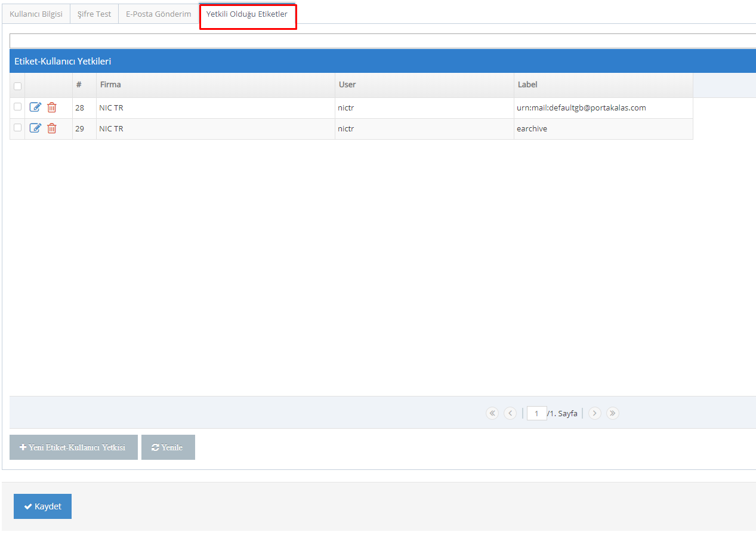Sort the table by Label column
756x544 pixels.
pos(527,85)
